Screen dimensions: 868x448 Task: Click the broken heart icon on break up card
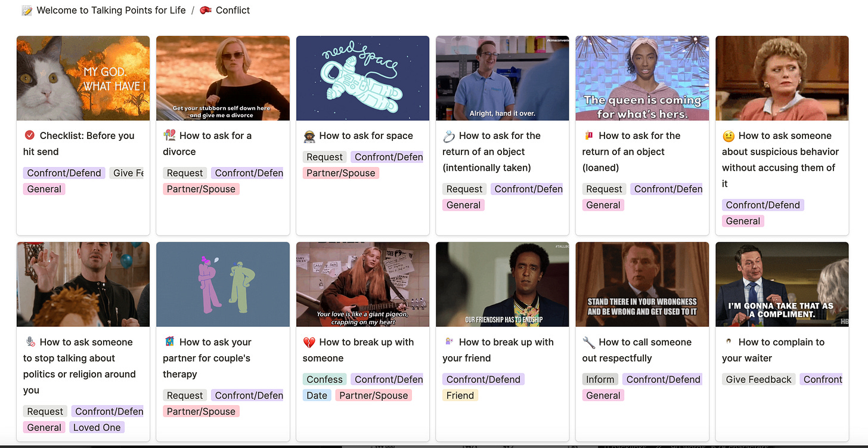point(309,342)
